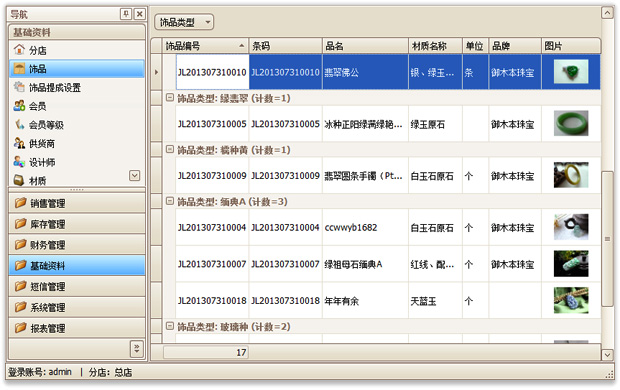Open the 财务管理 navigation section
Screen dimensions: 620x390
pos(77,245)
